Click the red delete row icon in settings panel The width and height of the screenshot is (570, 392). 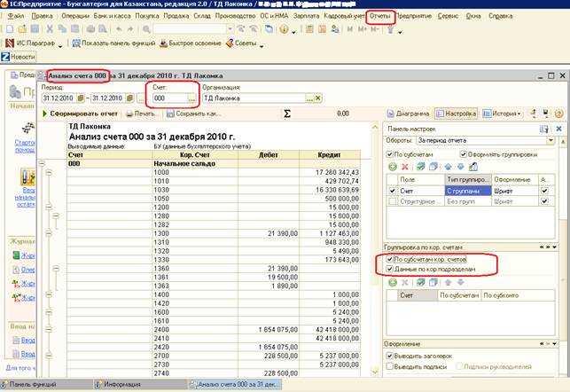click(x=405, y=166)
